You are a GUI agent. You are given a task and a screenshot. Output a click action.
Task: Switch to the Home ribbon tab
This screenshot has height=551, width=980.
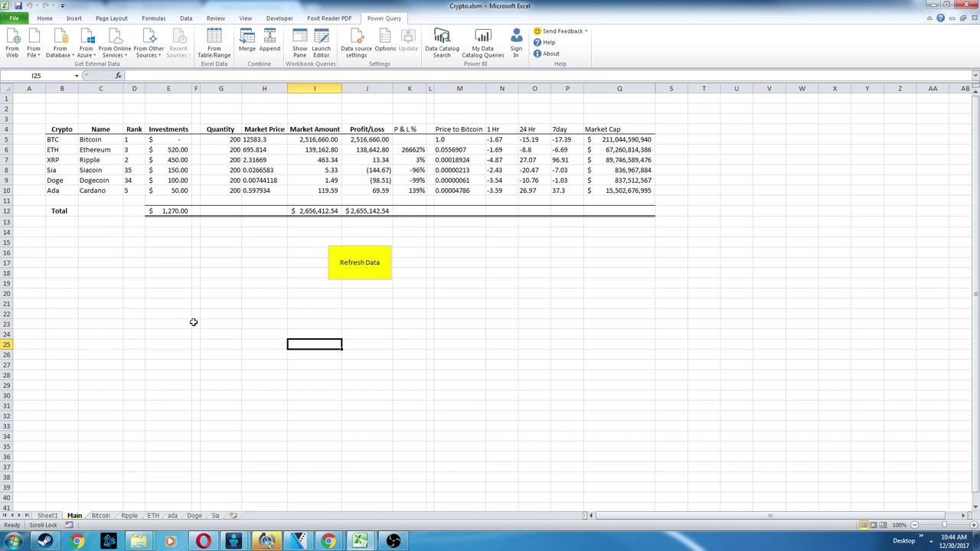44,18
